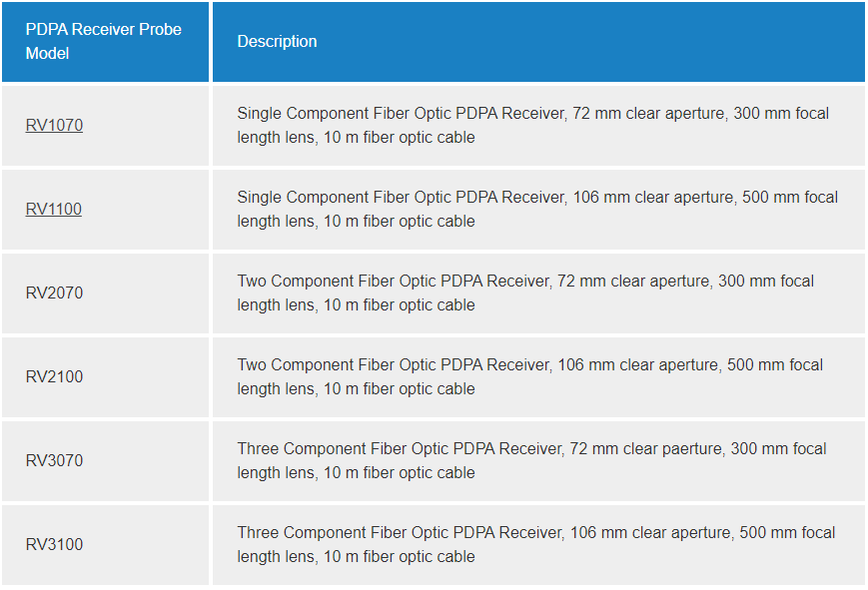Click the RV2070 description text
The width and height of the screenshot is (868, 590).
tap(524, 294)
